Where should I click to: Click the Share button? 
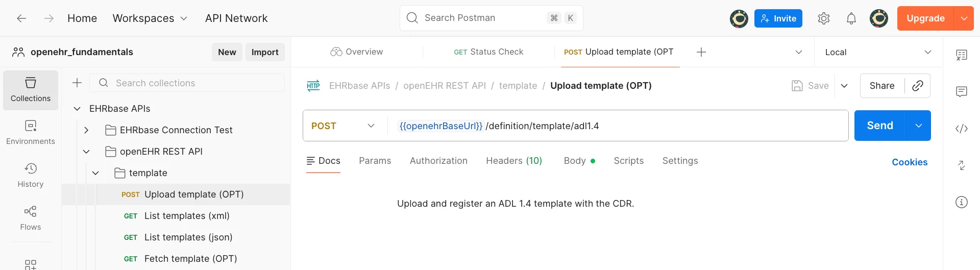(x=882, y=86)
